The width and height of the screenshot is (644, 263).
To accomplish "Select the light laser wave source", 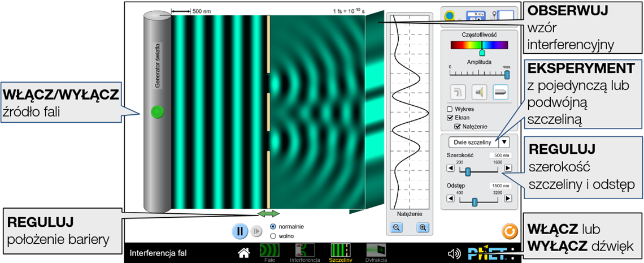I will (501, 92).
